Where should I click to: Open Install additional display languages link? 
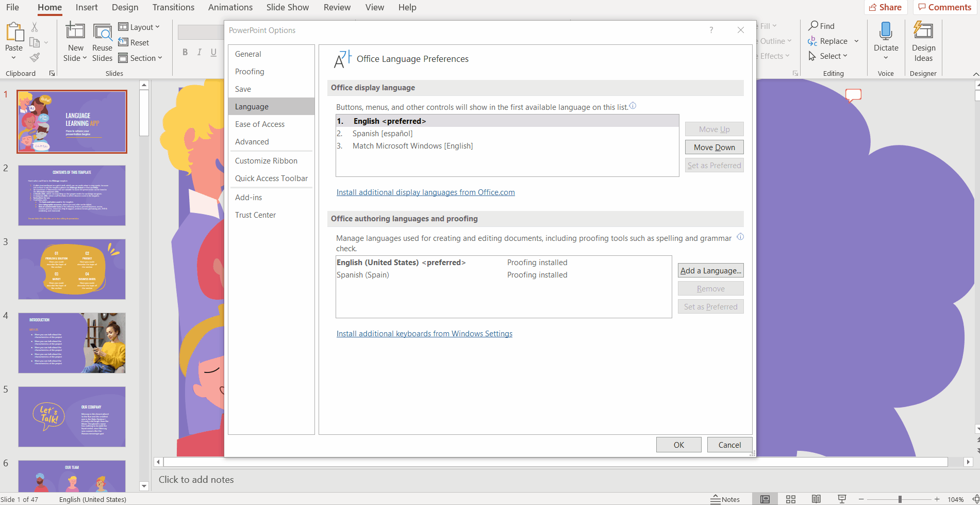point(425,192)
